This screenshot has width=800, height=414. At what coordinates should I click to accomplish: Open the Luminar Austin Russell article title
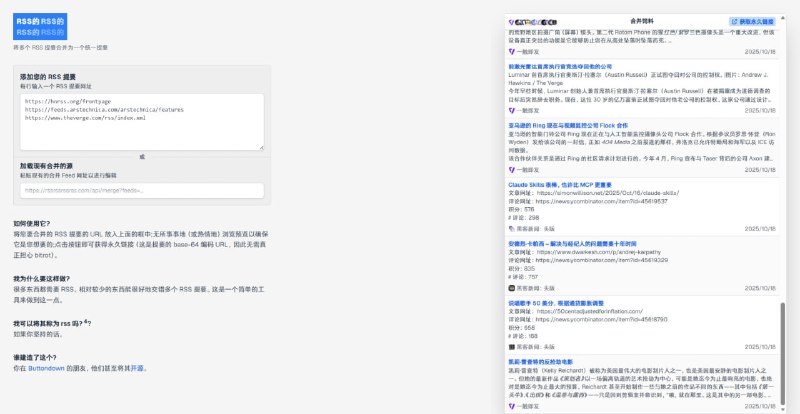tap(560, 66)
